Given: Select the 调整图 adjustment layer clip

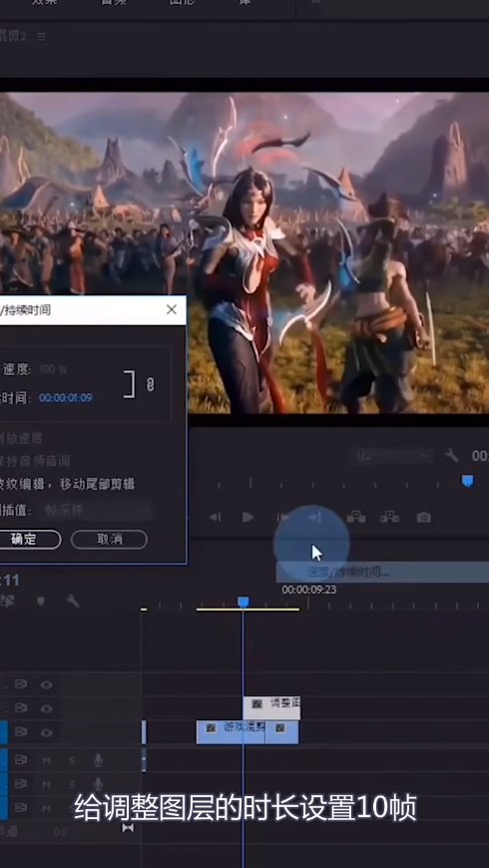Looking at the screenshot, I should tap(271, 708).
